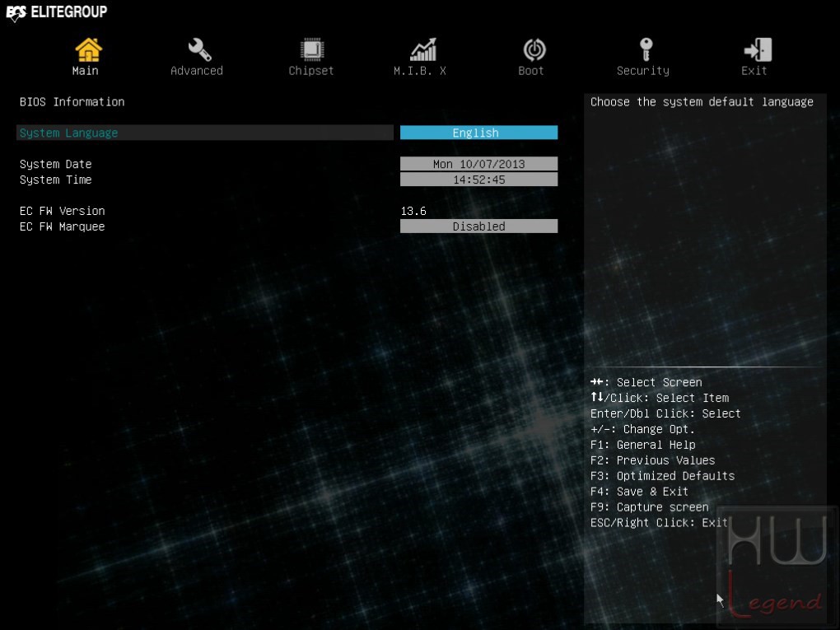Screen dimensions: 840x630
Task: Open the Exit door icon
Action: (758, 49)
